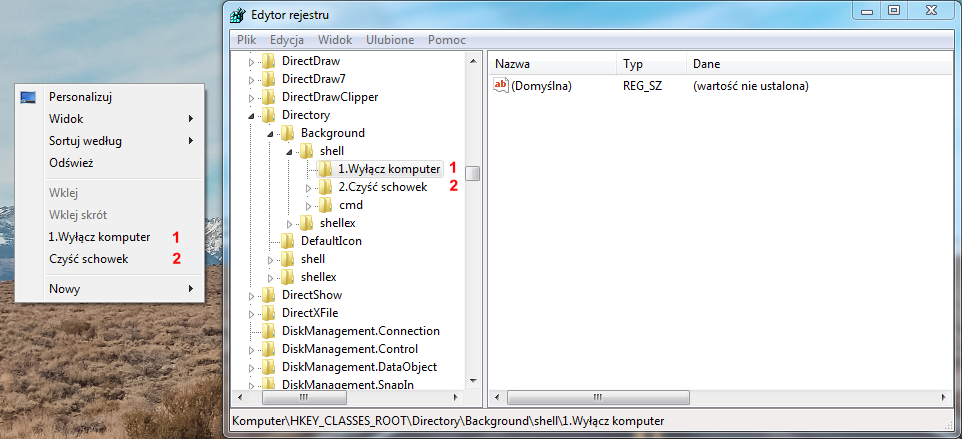Screen dimensions: 962x439
Task: Click values pane horizontal scrollbar thumb
Action: pos(599,397)
